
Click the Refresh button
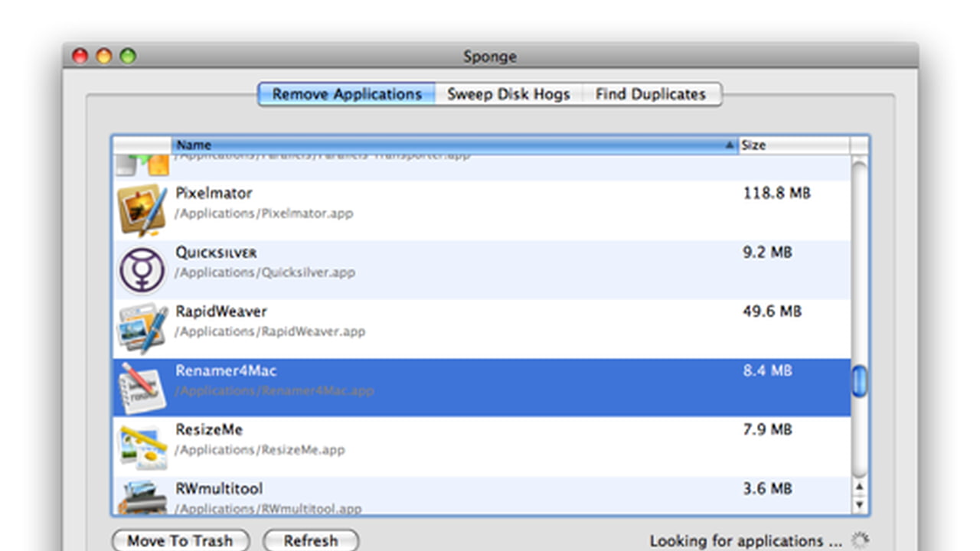(x=311, y=540)
